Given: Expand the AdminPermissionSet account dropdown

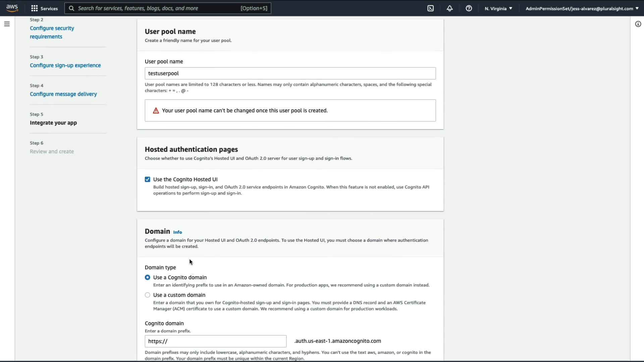Looking at the screenshot, I should (582, 8).
